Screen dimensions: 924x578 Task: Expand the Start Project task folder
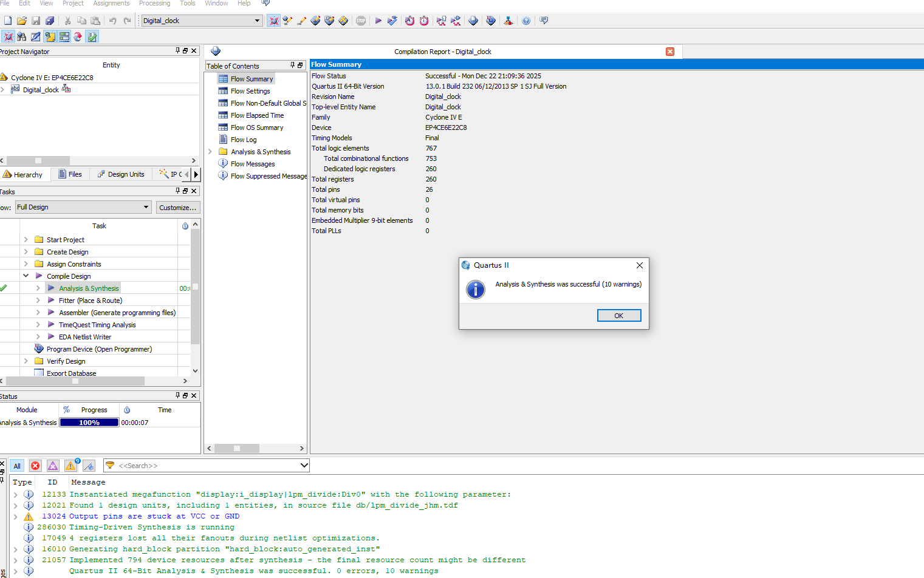click(x=26, y=240)
